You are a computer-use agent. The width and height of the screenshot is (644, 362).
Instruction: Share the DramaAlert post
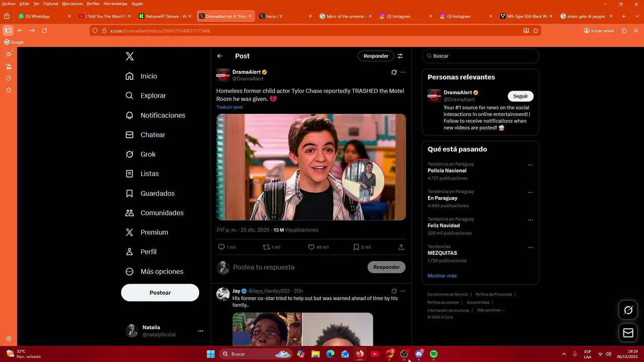401,247
